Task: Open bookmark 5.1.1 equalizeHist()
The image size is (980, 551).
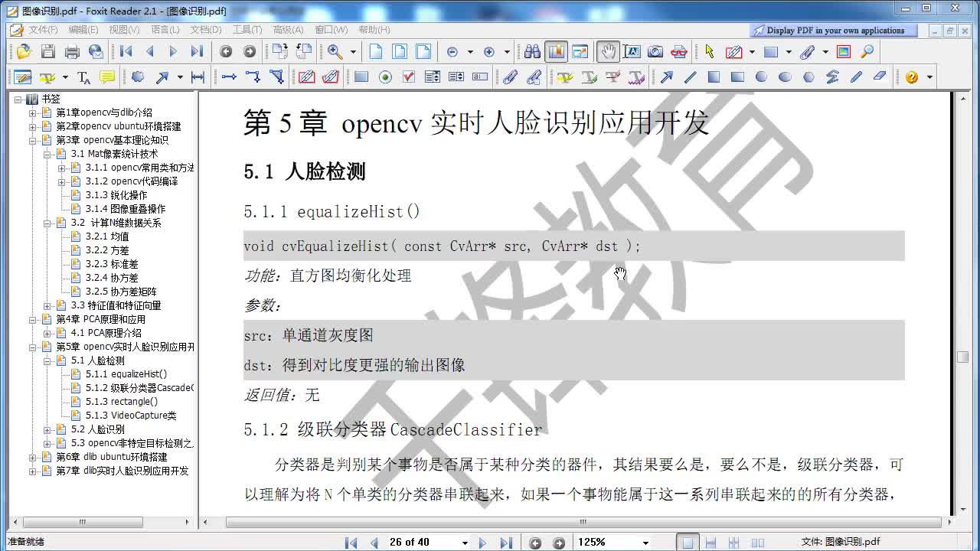Action: click(x=126, y=374)
